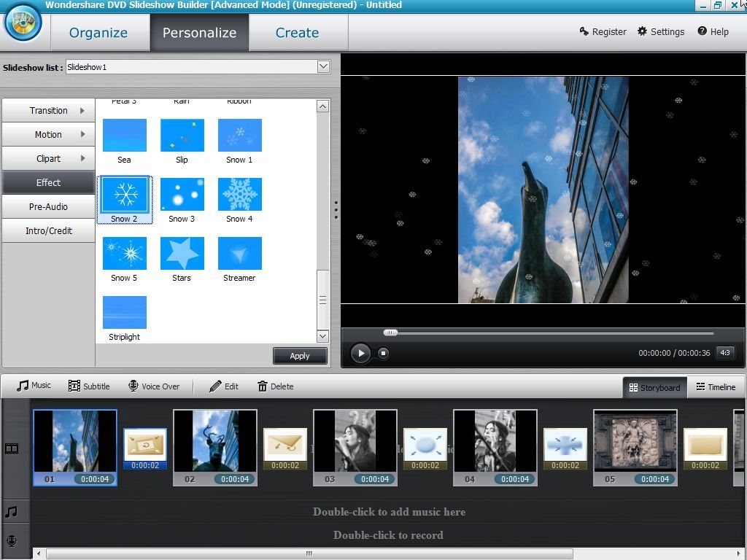The width and height of the screenshot is (747, 560).
Task: Click the Delete trash icon
Action: tap(262, 386)
